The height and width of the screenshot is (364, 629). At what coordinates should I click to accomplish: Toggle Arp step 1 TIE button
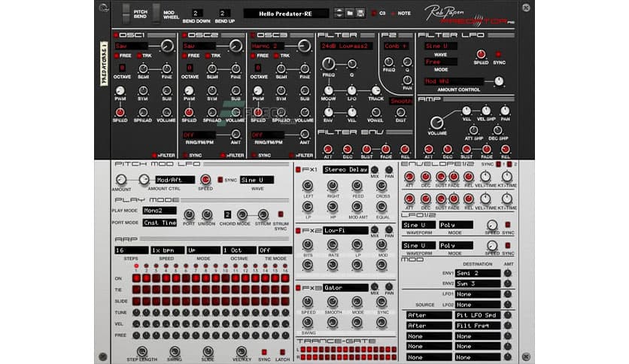point(136,290)
